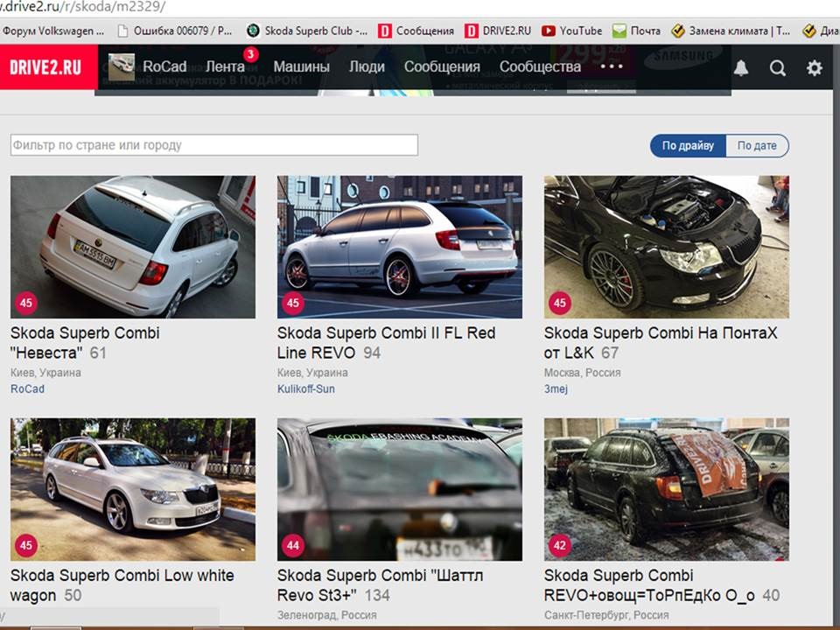Click Киев, Украина under Невеста
This screenshot has height=630, width=840.
(x=45, y=373)
